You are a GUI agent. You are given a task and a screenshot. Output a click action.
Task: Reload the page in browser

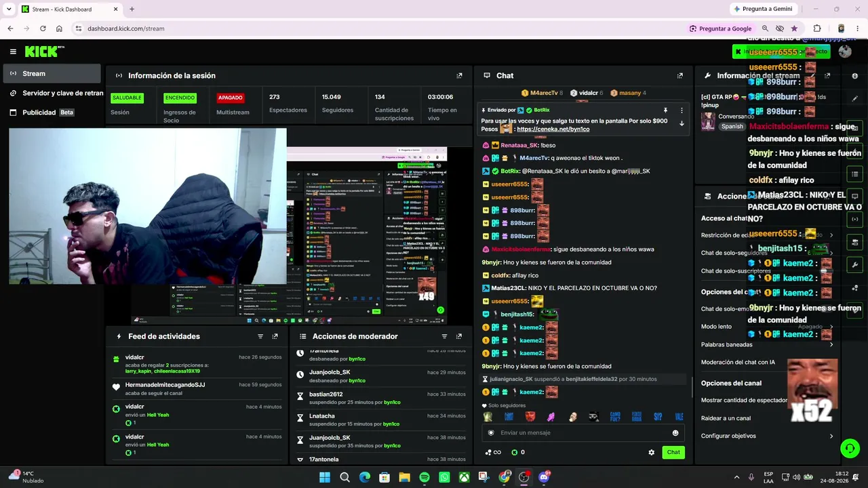pyautogui.click(x=43, y=28)
